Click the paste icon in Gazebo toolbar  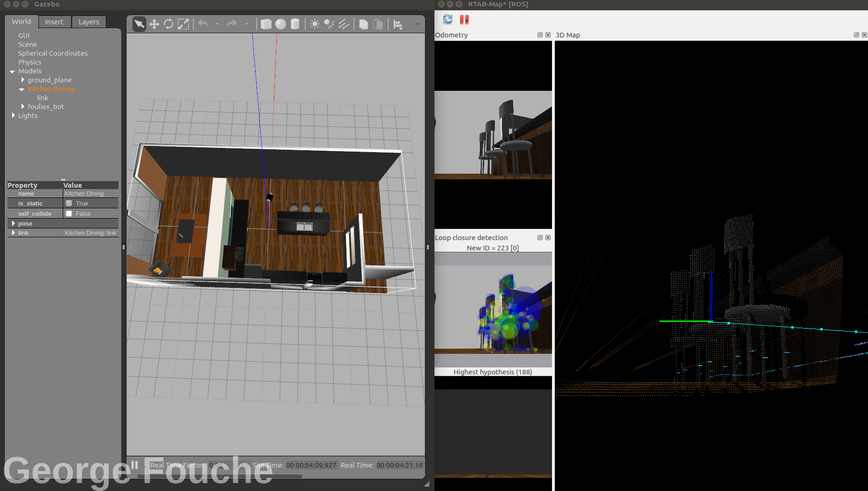[x=378, y=24]
